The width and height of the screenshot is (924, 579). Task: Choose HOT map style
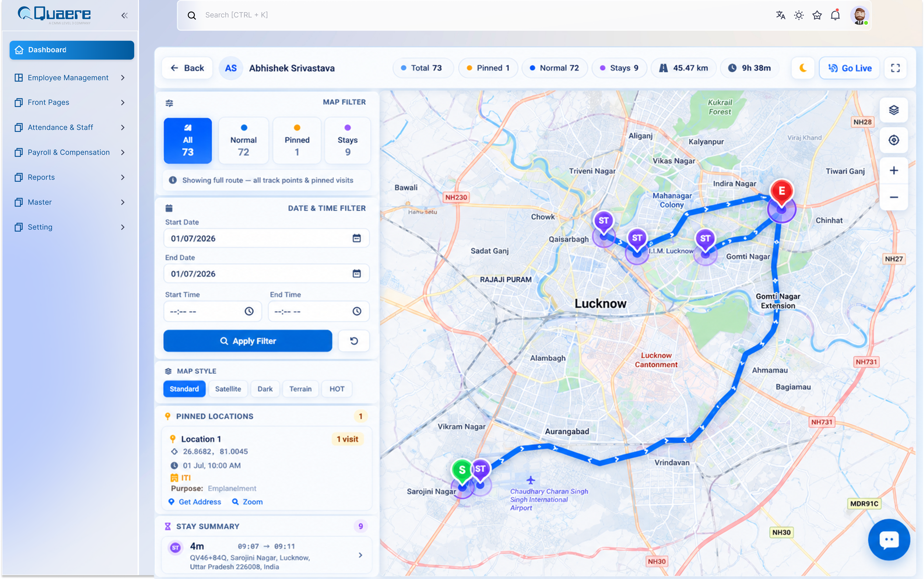337,389
